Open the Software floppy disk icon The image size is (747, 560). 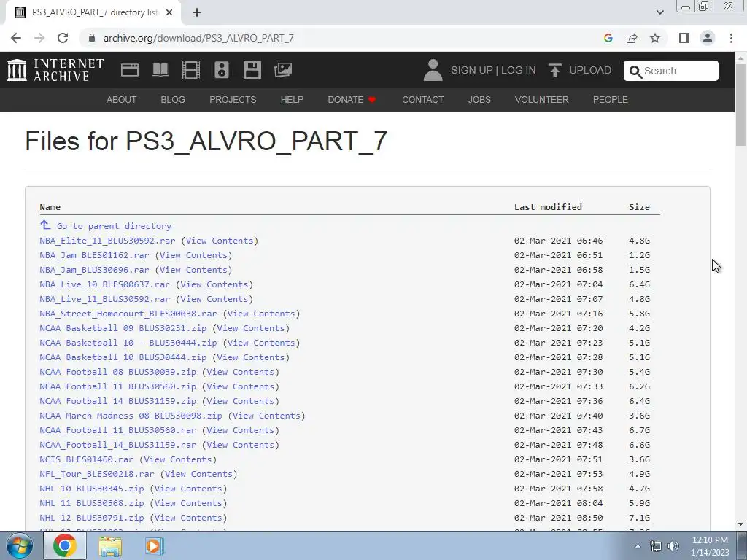coord(252,70)
